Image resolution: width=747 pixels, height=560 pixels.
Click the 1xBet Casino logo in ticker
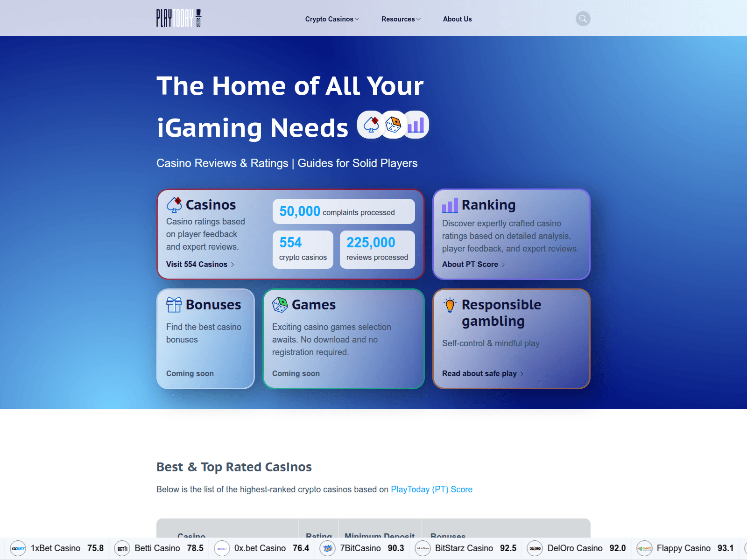click(x=18, y=548)
